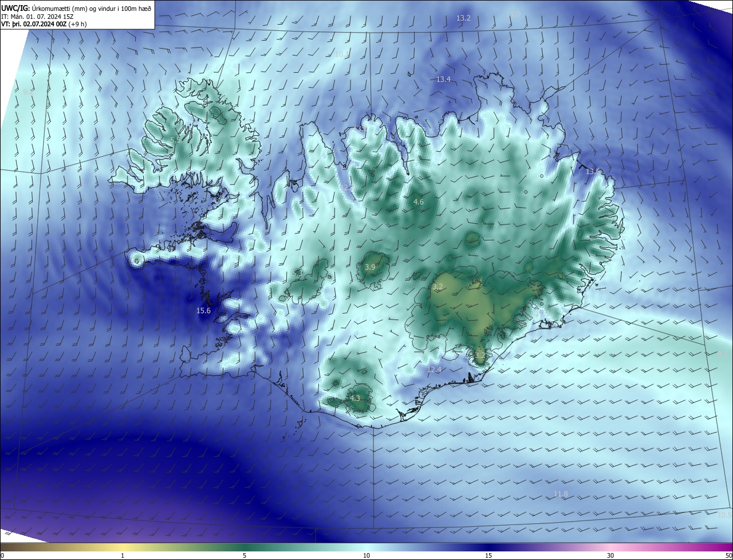Click the colorbar tick label 50

[728, 555]
